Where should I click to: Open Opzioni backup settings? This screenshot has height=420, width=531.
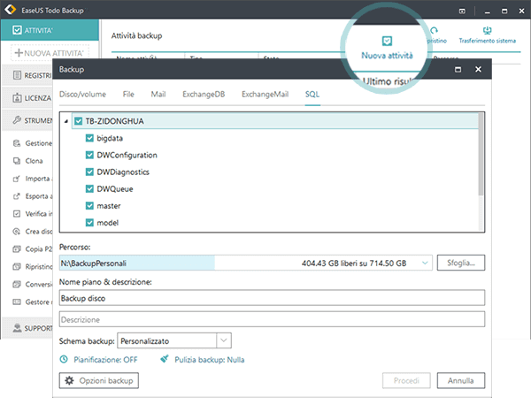click(99, 381)
